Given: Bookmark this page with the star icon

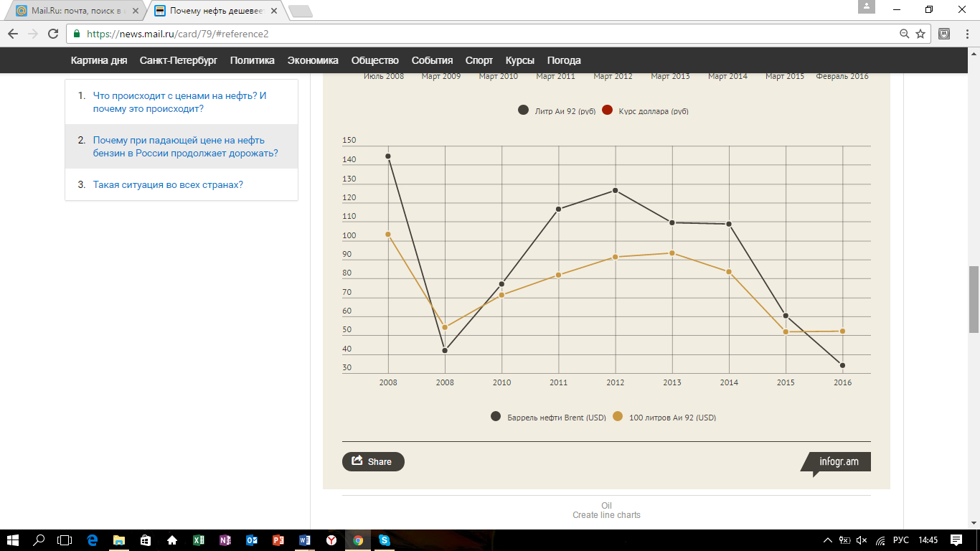Looking at the screenshot, I should [921, 34].
